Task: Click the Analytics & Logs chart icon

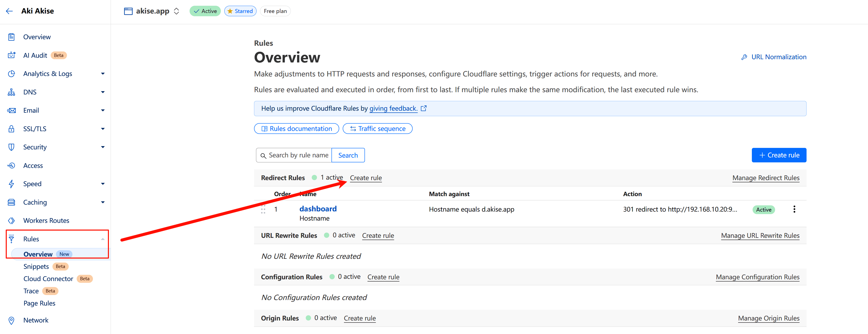Action: (11, 73)
